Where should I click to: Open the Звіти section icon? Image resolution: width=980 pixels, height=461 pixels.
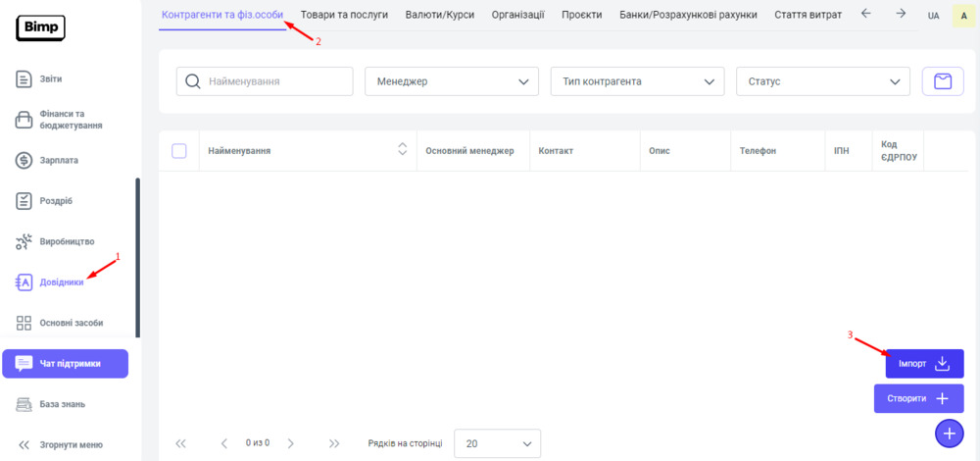click(x=25, y=78)
